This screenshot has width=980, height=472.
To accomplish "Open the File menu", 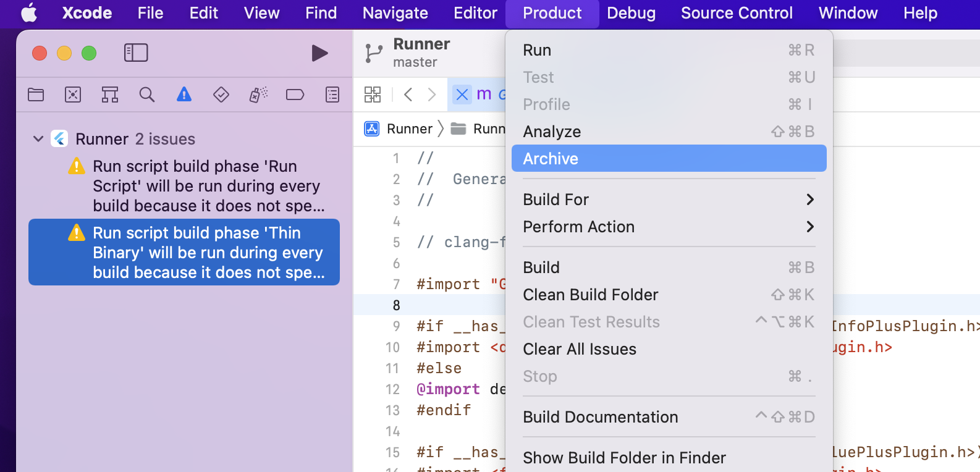I will [151, 13].
